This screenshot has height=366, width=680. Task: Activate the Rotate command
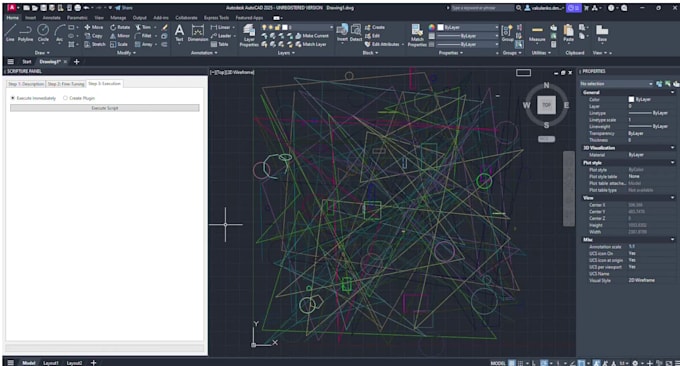point(120,27)
